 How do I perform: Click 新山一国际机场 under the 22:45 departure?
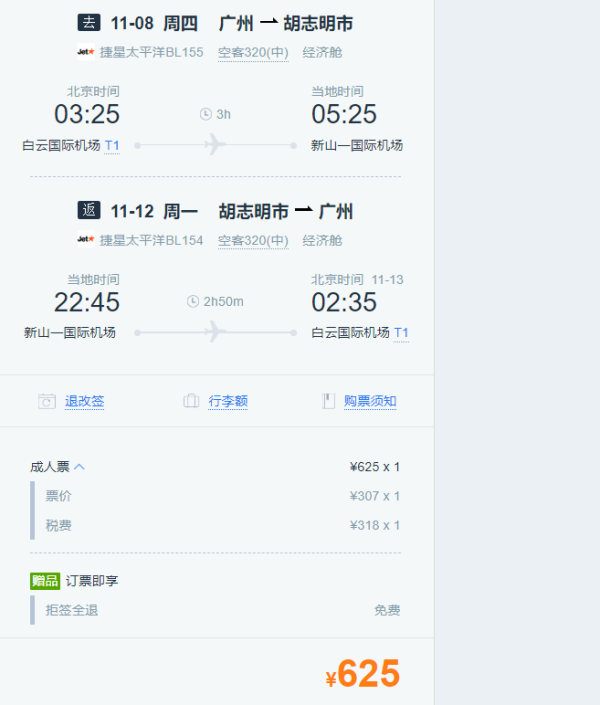[70, 333]
